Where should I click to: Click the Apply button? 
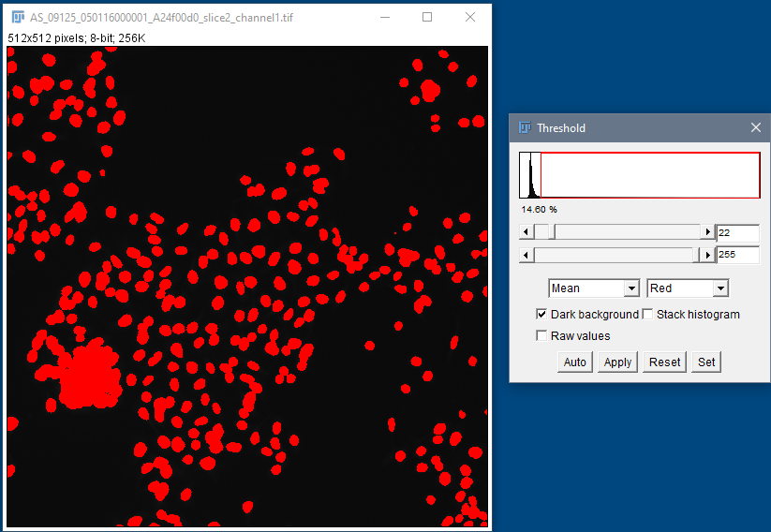click(x=617, y=362)
